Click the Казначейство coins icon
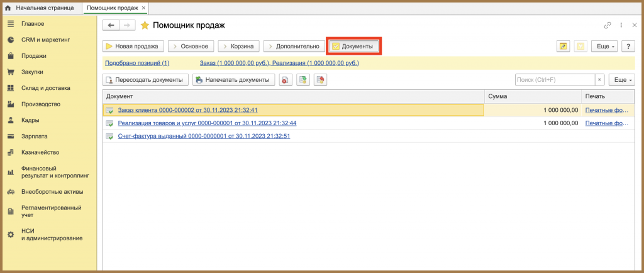Image resolution: width=644 pixels, height=273 pixels. pos(11,152)
